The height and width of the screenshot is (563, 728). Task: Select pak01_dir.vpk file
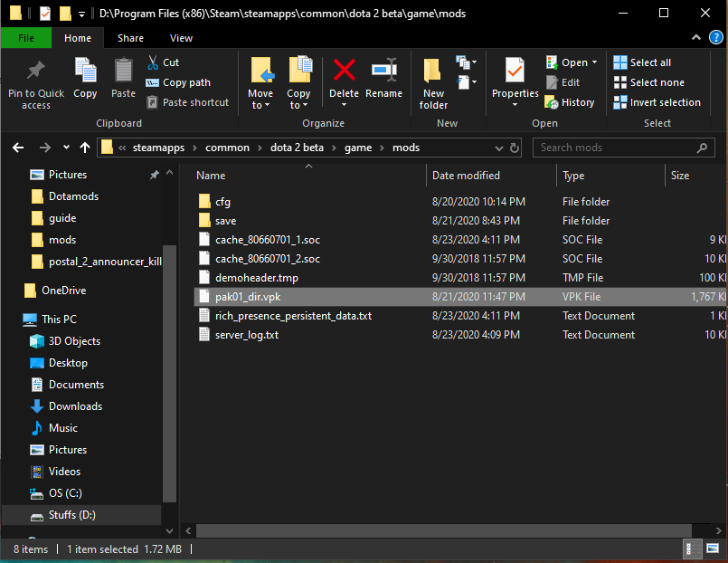tap(459, 297)
